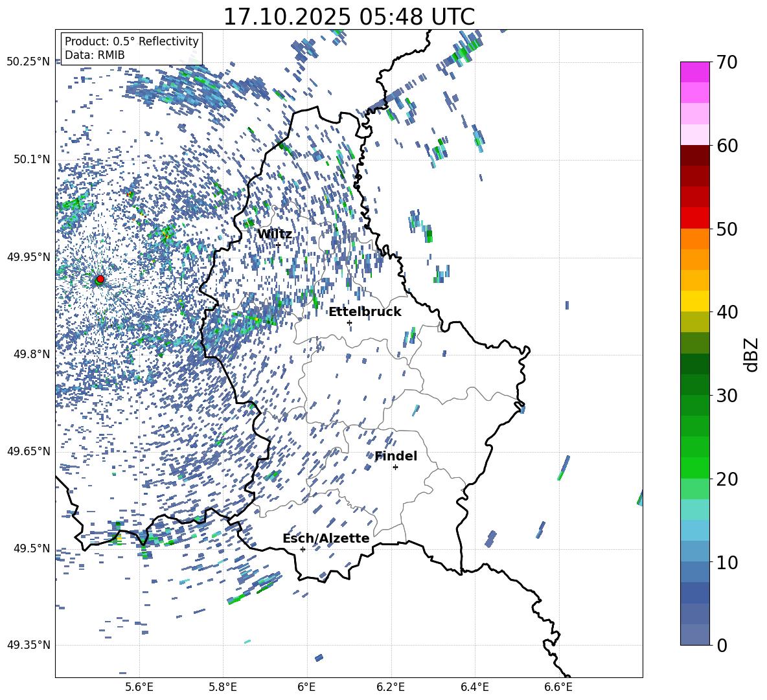
Task: Click the dBZ colorbar axis label
Action: [x=751, y=354]
